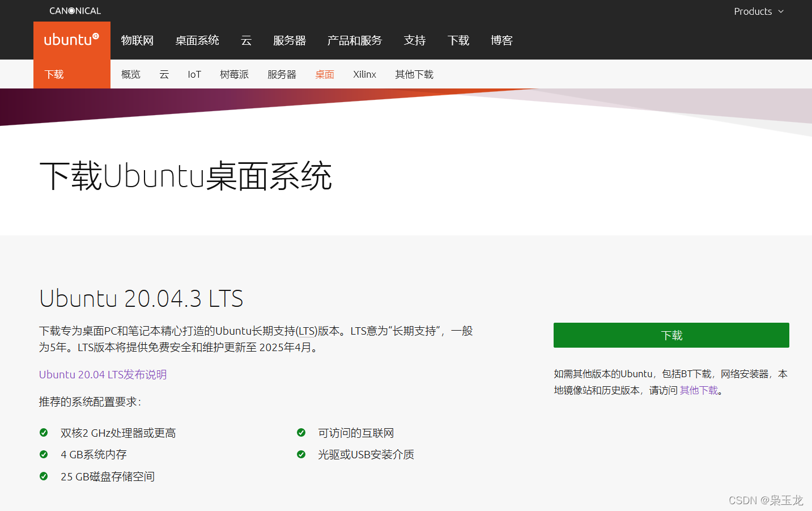The height and width of the screenshot is (511, 812).
Task: Open the 博客 navigation item
Action: tap(501, 40)
